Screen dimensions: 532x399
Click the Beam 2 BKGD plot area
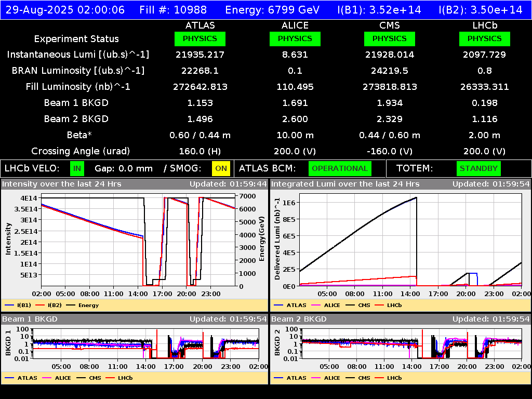point(411,343)
